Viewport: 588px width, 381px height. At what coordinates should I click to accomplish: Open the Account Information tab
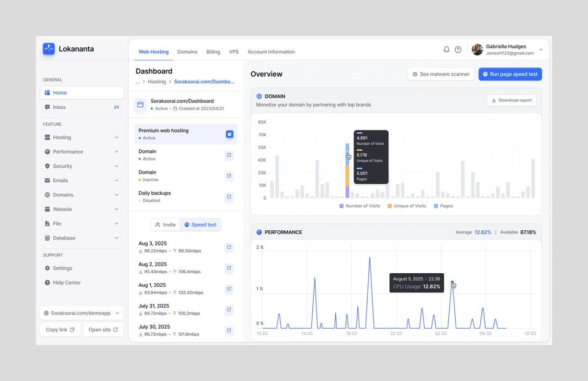point(271,52)
